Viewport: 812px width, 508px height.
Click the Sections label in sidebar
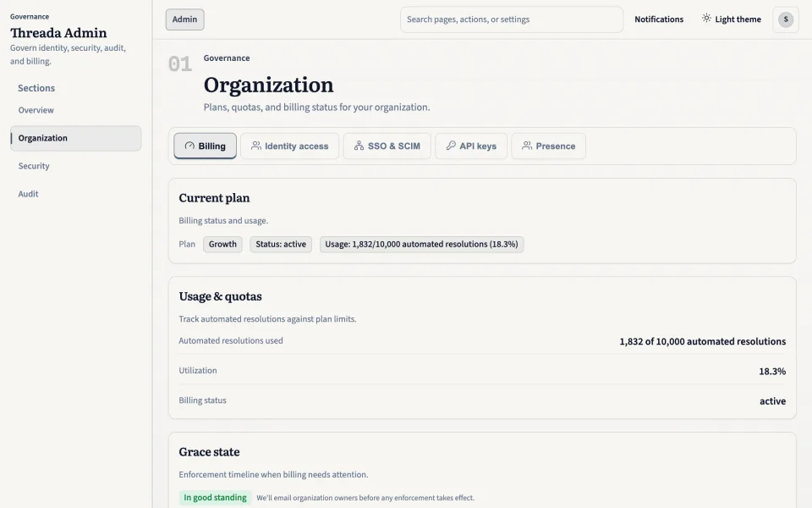click(x=36, y=88)
